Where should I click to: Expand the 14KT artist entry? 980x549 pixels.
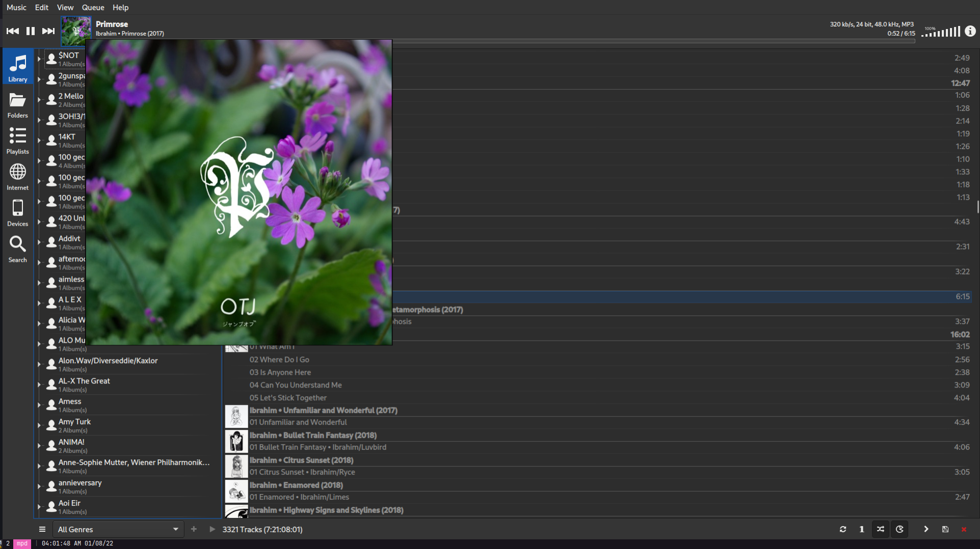click(39, 141)
